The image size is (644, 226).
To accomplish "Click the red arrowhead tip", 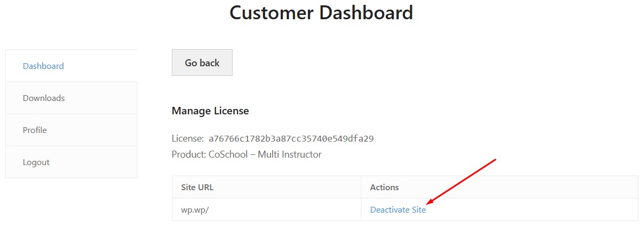I will (429, 203).
